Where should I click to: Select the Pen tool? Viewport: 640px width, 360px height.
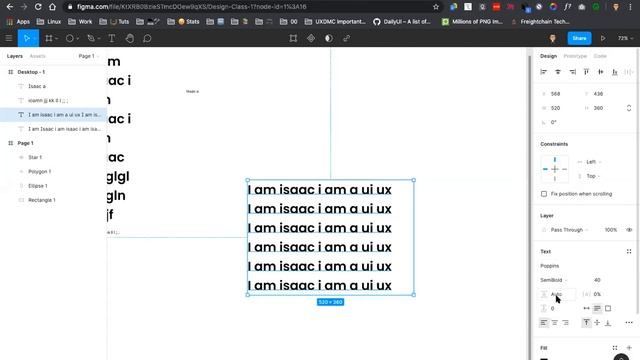click(91, 38)
